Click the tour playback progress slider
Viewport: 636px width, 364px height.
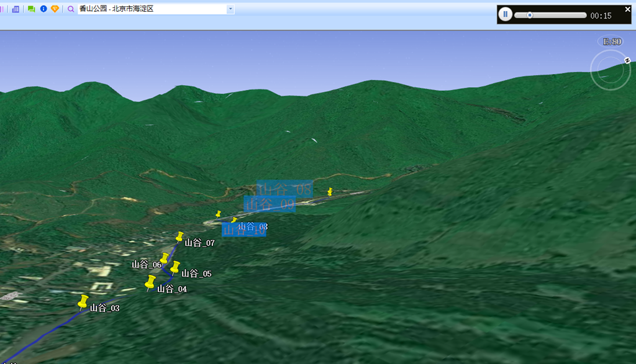pyautogui.click(x=550, y=16)
